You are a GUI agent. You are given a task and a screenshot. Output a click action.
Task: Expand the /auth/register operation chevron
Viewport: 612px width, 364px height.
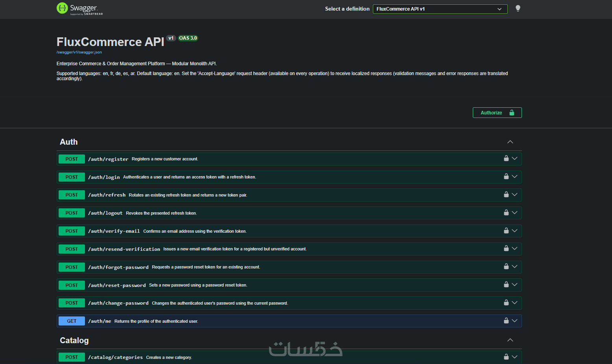514,159
